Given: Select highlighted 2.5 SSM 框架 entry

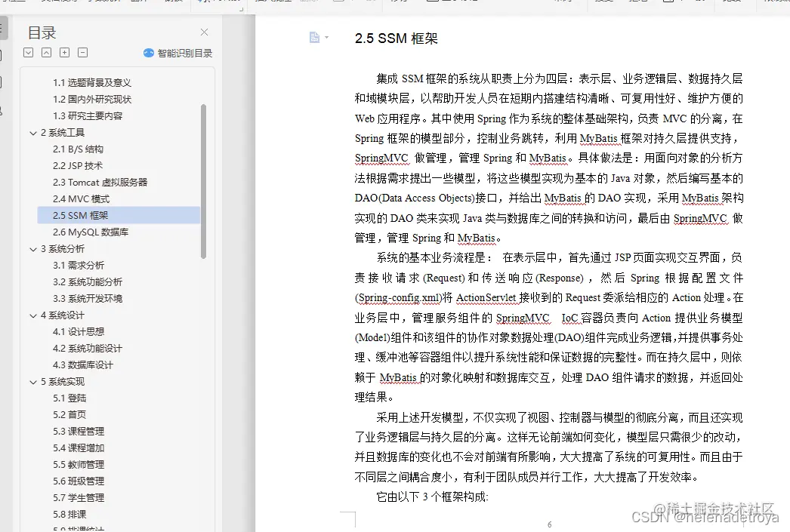Looking at the screenshot, I should (x=119, y=215).
